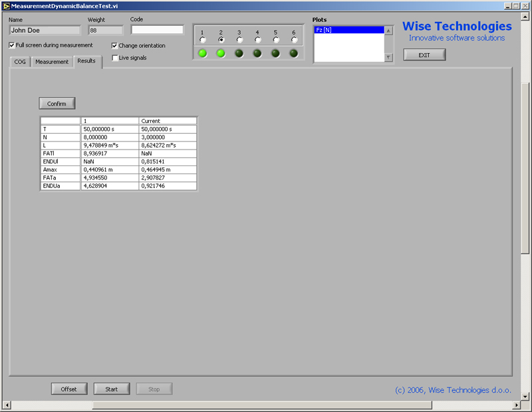Image resolution: width=532 pixels, height=412 pixels.
Task: Select radio button 1
Action: [x=203, y=40]
